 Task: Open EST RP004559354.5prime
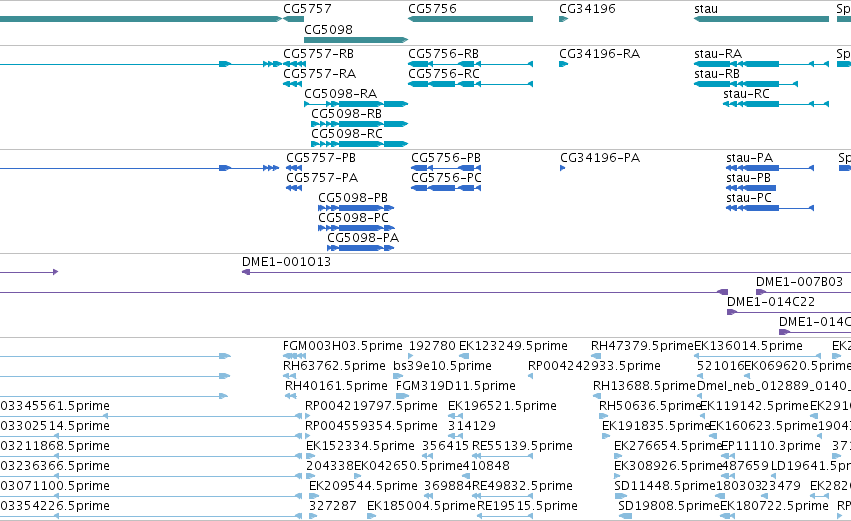pyautogui.click(x=371, y=427)
